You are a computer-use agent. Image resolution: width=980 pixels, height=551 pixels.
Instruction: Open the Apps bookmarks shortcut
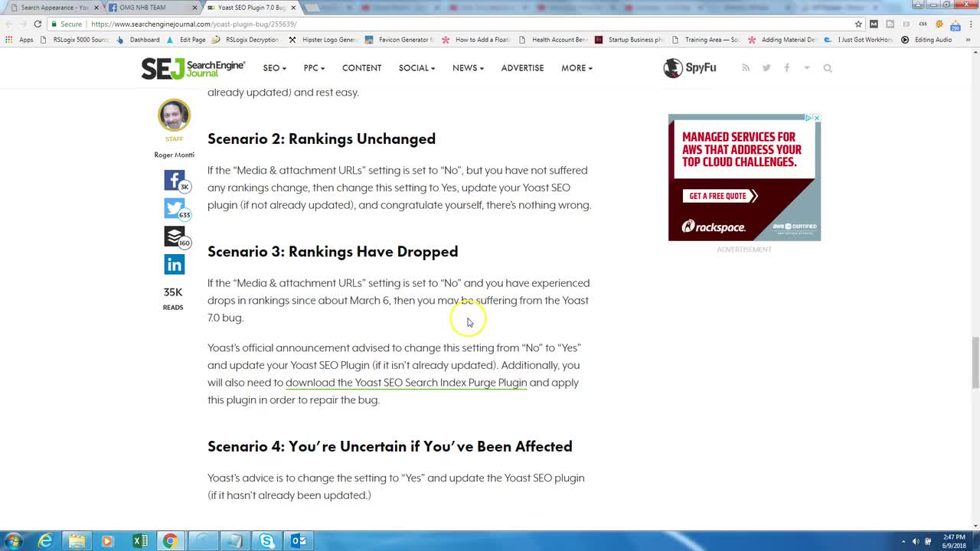[x=21, y=40]
